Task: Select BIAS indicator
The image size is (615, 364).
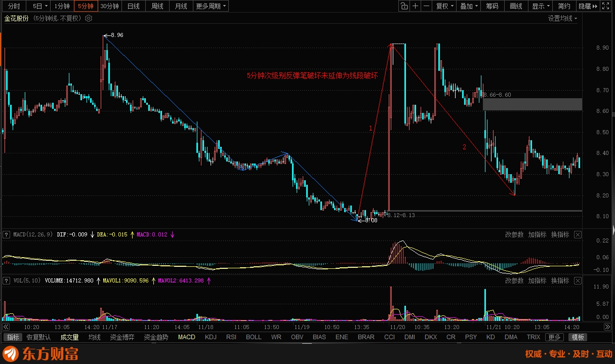Action: [x=319, y=337]
